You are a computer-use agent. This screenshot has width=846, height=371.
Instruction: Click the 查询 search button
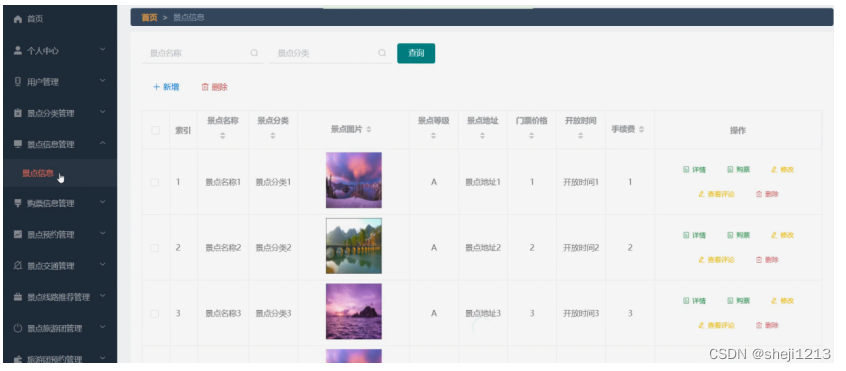pos(416,53)
